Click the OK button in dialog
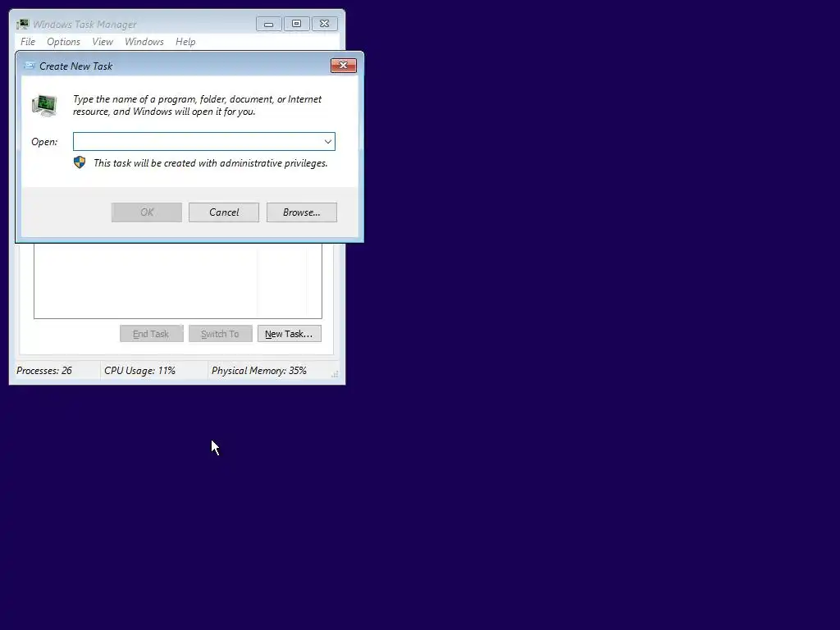This screenshot has width=840, height=630. 147,212
